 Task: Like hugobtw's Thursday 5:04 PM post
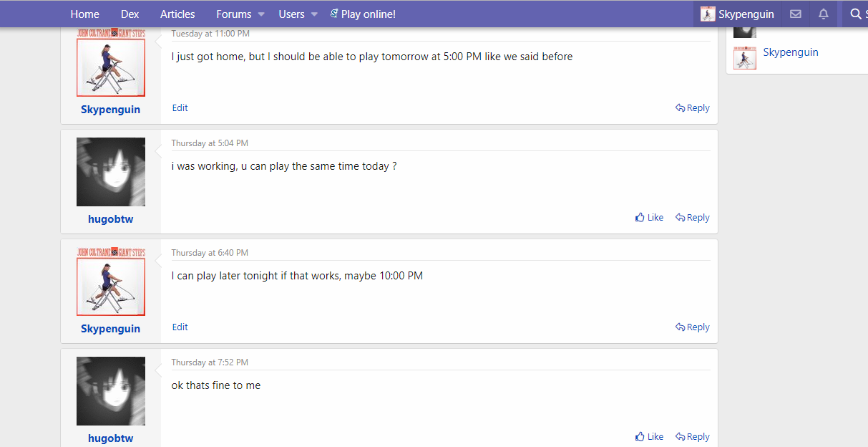(650, 218)
